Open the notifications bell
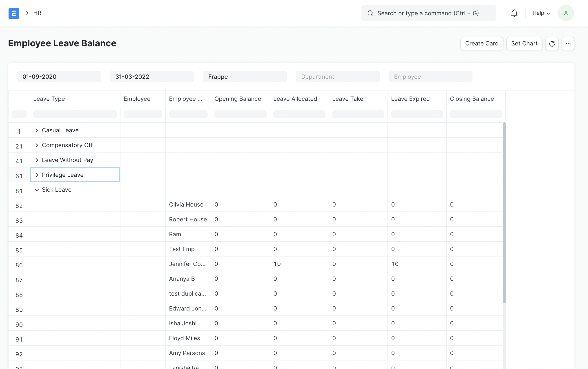Viewport: 588px width, 369px height. tap(514, 13)
